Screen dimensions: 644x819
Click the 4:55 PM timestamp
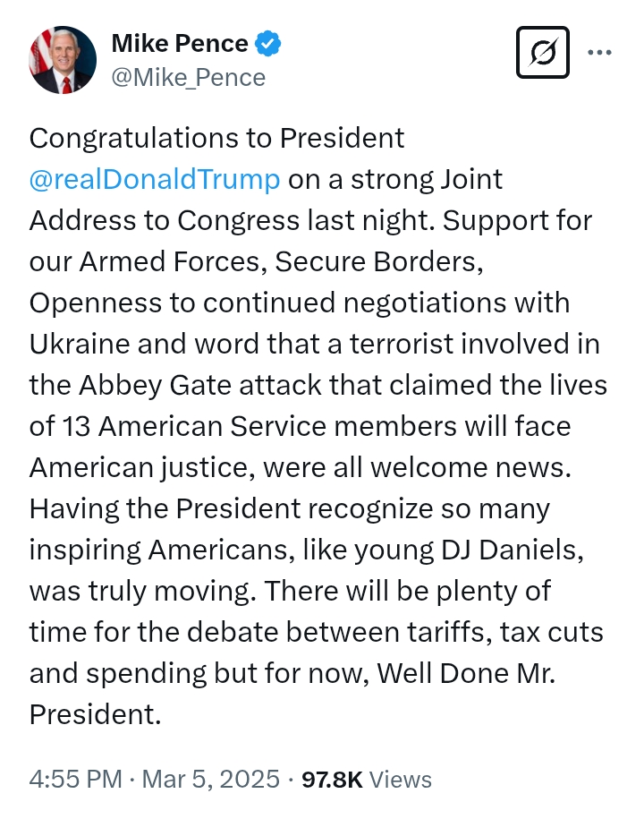click(75, 780)
